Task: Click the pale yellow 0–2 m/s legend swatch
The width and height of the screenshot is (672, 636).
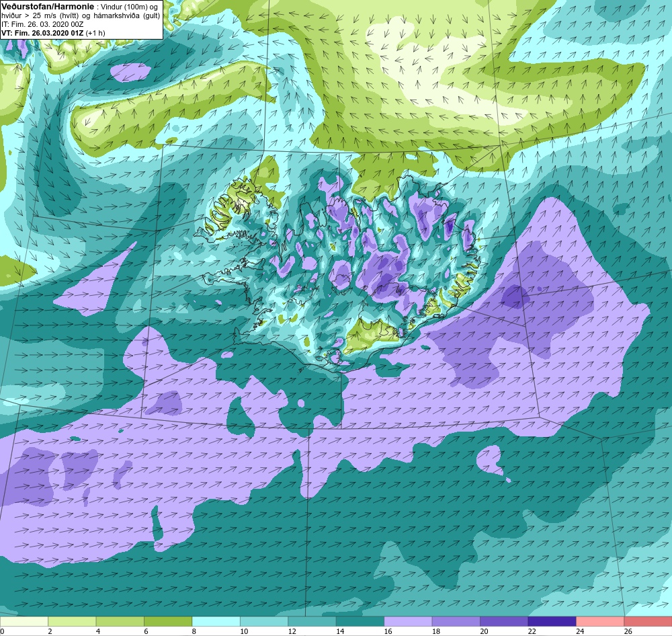Action: pos(24,621)
